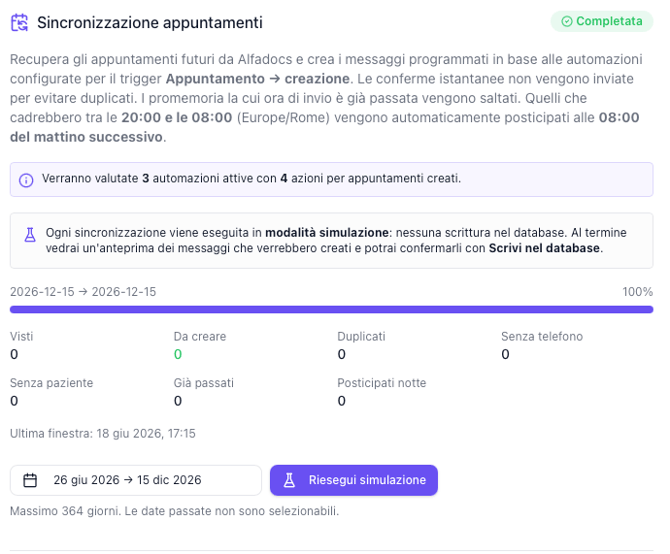The width and height of the screenshot is (670, 554).
Task: Run the Riesegui simulazione button
Action: click(x=354, y=480)
